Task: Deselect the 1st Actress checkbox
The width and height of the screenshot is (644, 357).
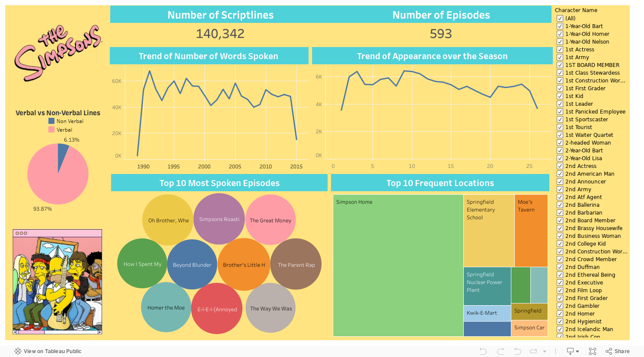Action: pos(560,50)
